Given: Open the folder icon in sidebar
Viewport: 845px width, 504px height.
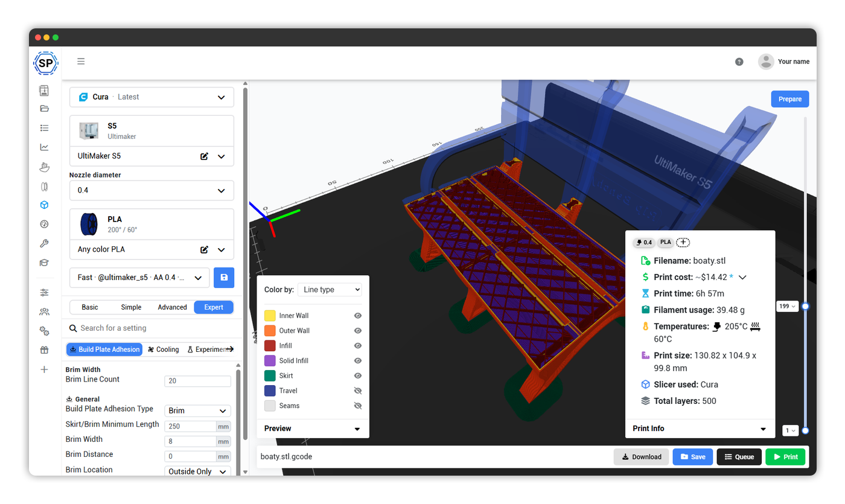Looking at the screenshot, I should click(44, 109).
